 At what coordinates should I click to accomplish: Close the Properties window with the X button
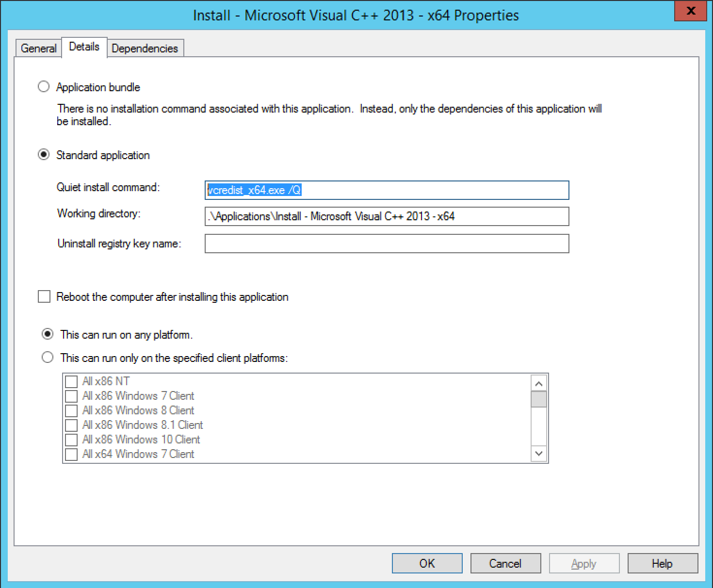click(691, 11)
